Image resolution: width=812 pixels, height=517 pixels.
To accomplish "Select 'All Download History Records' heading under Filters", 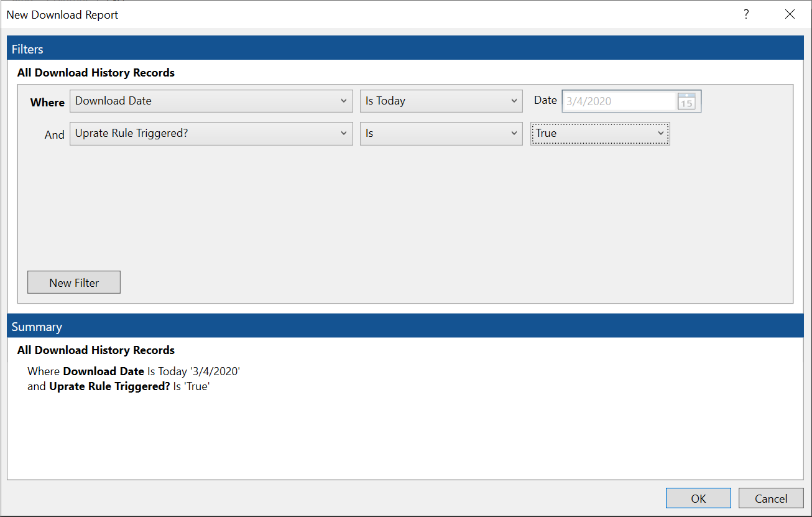I will click(x=96, y=73).
